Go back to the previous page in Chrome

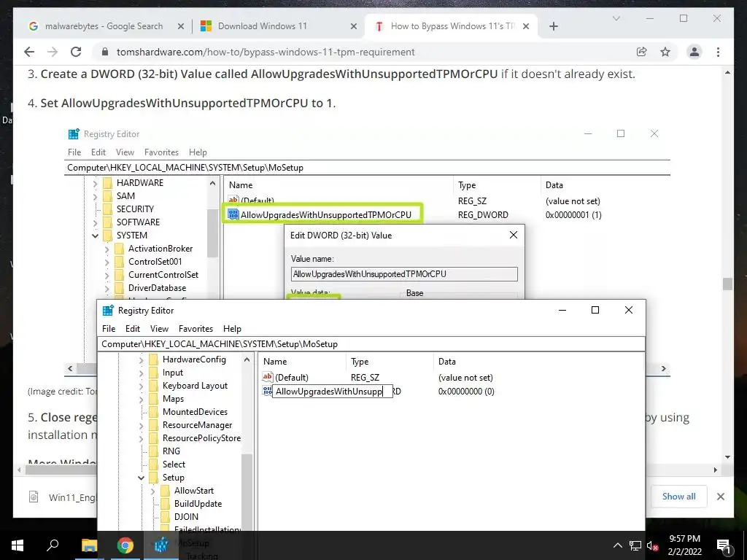tap(29, 52)
